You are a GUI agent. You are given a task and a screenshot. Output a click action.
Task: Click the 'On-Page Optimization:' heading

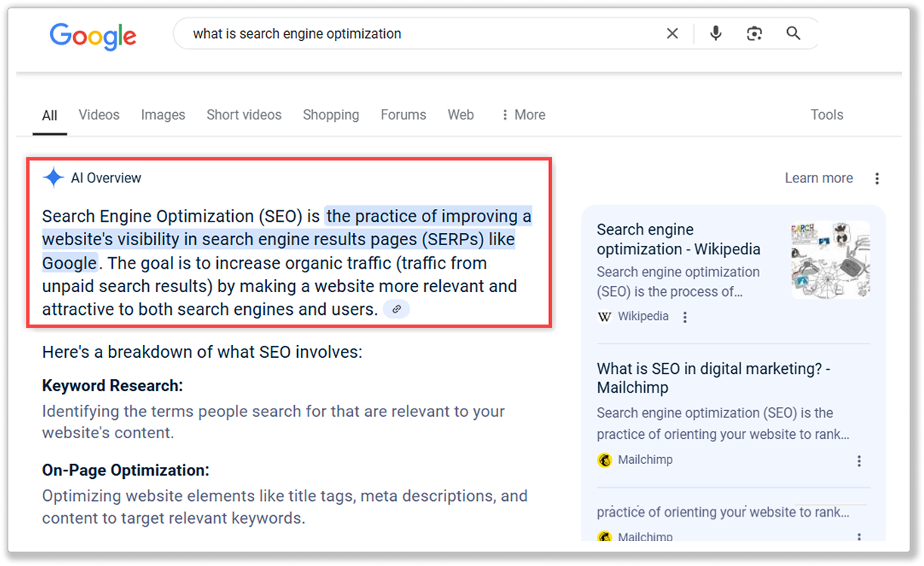click(x=126, y=471)
